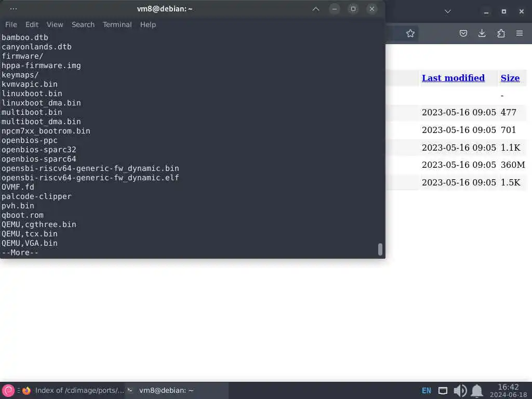
Task: Open the network connection tray icon
Action: click(x=443, y=391)
